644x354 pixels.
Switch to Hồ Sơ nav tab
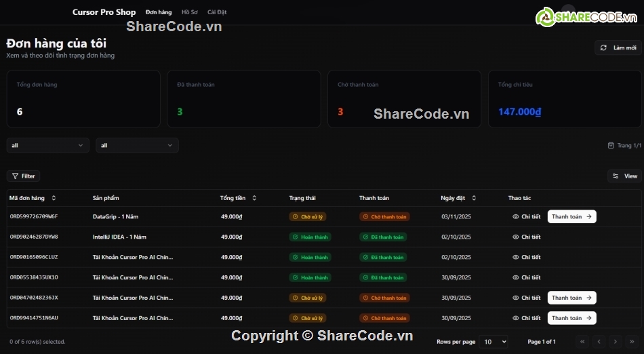point(189,12)
